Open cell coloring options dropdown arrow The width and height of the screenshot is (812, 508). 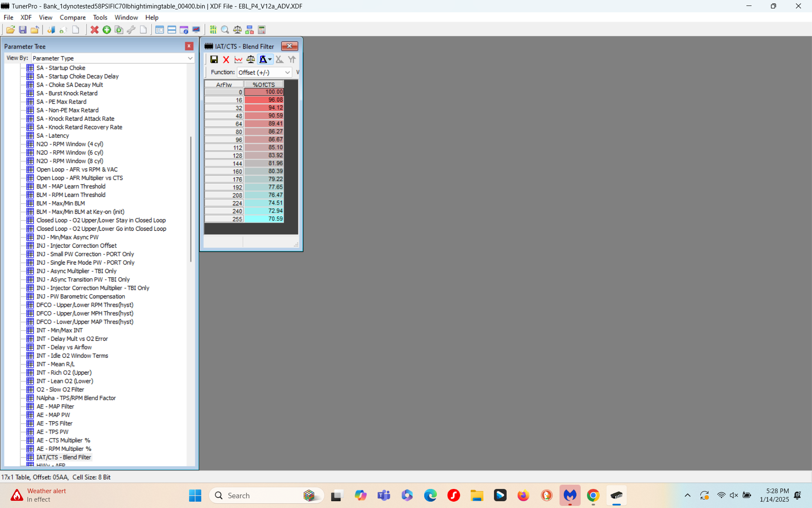coord(270,60)
